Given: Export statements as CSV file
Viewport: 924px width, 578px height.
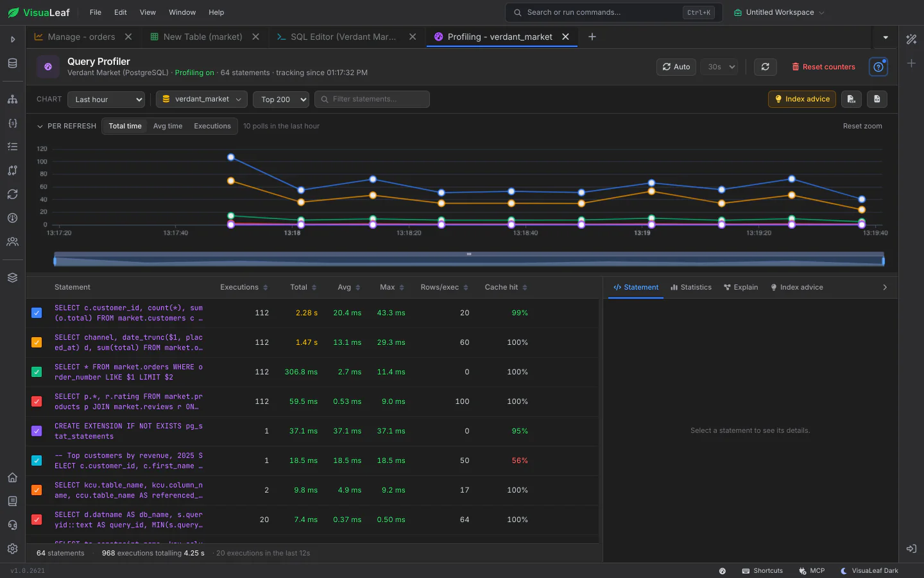Looking at the screenshot, I should click(851, 99).
